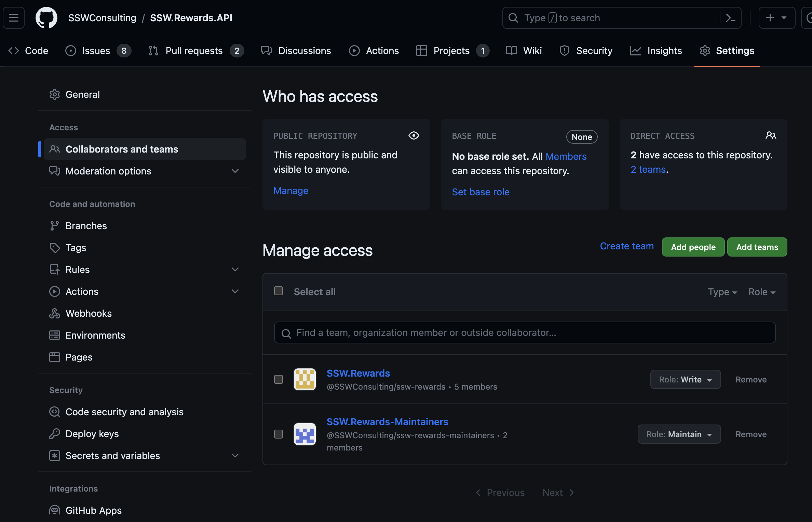Open the Role: Write dropdown
Image resolution: width=812 pixels, height=522 pixels.
tap(685, 379)
